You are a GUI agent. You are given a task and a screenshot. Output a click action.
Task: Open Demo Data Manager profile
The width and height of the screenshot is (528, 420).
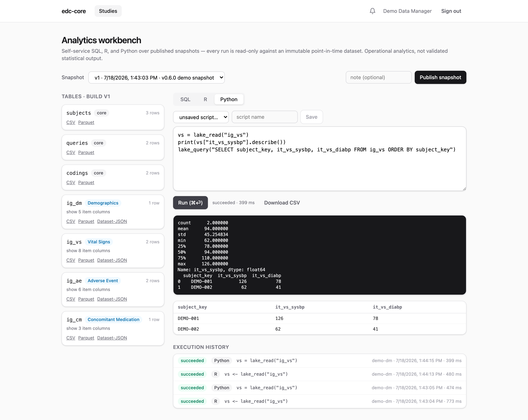coord(407,11)
